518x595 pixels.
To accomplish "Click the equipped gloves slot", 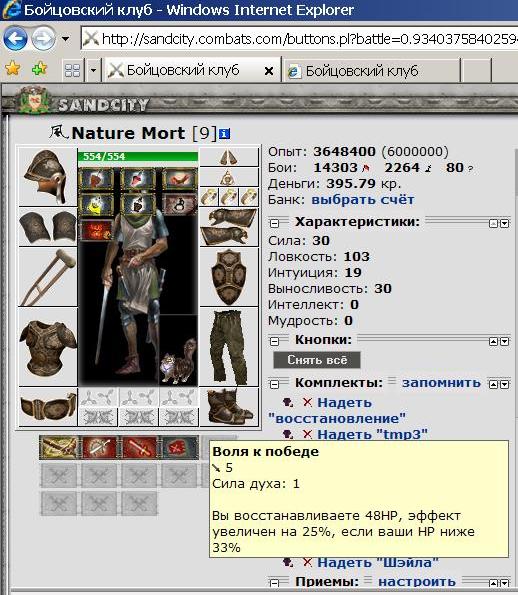I will [229, 227].
